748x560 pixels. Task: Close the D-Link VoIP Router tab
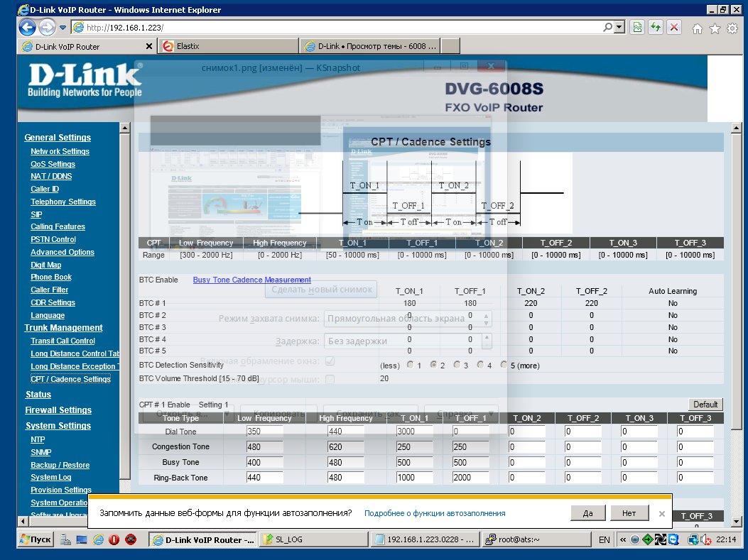coord(149,46)
